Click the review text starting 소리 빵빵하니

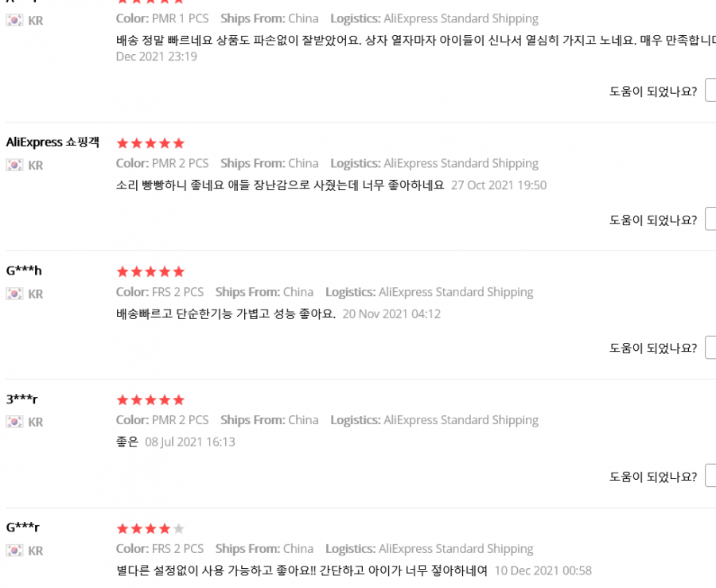click(280, 185)
